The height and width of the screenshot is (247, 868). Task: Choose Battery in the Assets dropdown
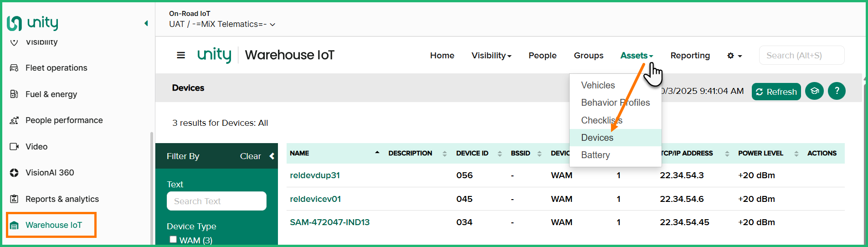595,155
